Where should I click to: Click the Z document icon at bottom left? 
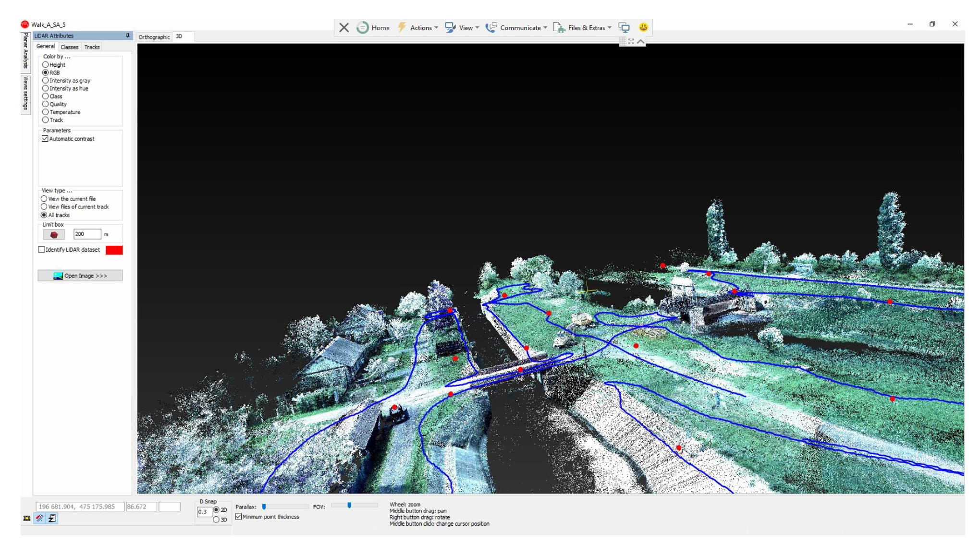tap(52, 518)
